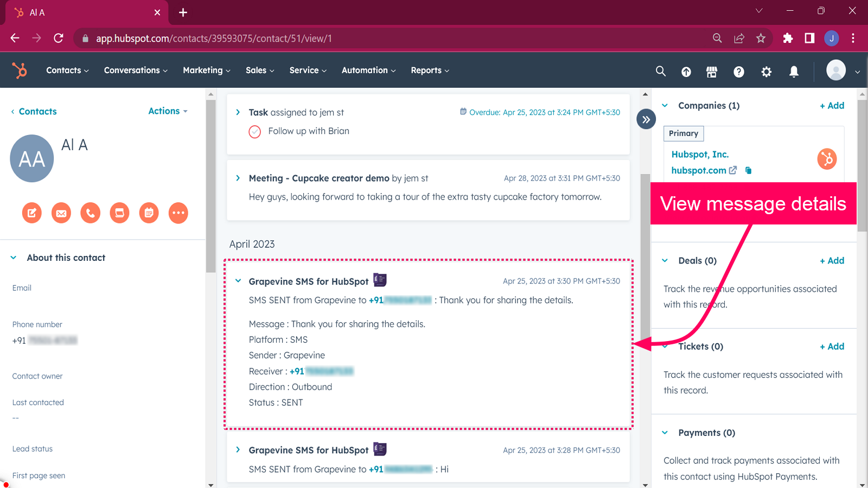Copy the hubspot.com domain with copy icon
The image size is (868, 488).
(749, 170)
